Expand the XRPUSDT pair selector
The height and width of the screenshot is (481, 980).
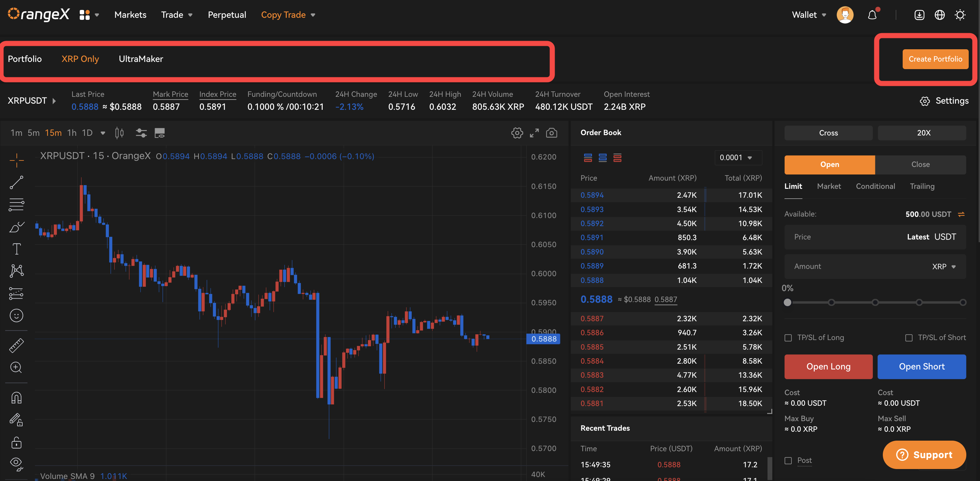pos(32,101)
